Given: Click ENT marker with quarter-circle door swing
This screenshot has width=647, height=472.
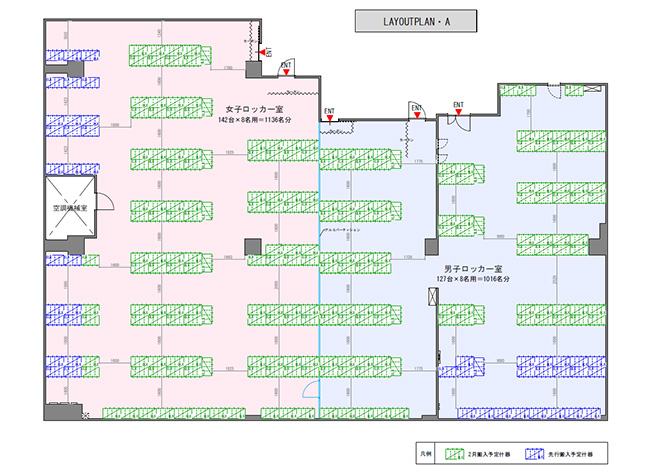Looking at the screenshot, I should pos(415,107).
